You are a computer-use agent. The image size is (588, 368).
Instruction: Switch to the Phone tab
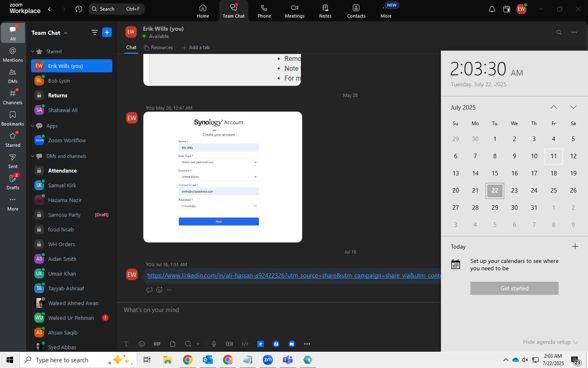tap(264, 11)
